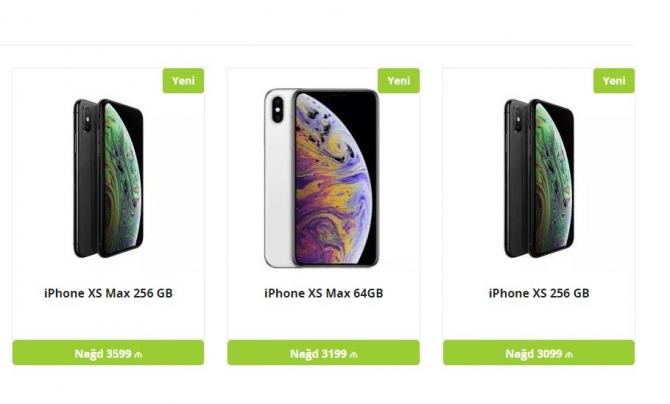Click manat currency symbol after 3599
The image size is (670, 404).
(138, 354)
